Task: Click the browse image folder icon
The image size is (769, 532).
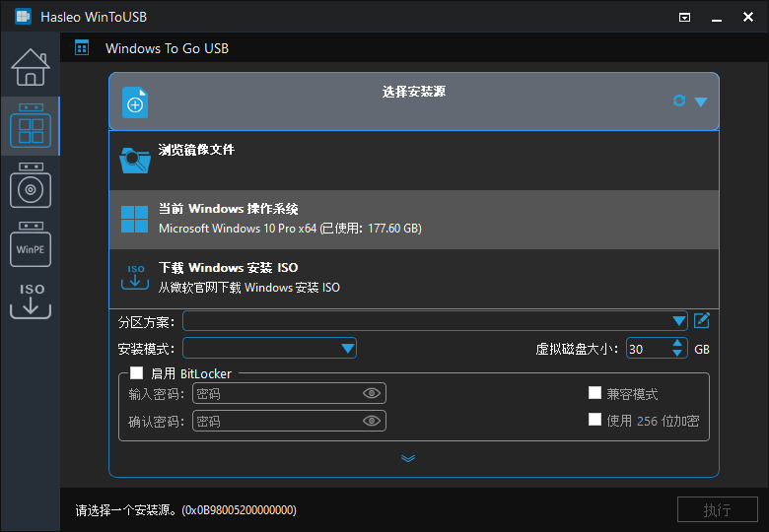Action: click(135, 161)
